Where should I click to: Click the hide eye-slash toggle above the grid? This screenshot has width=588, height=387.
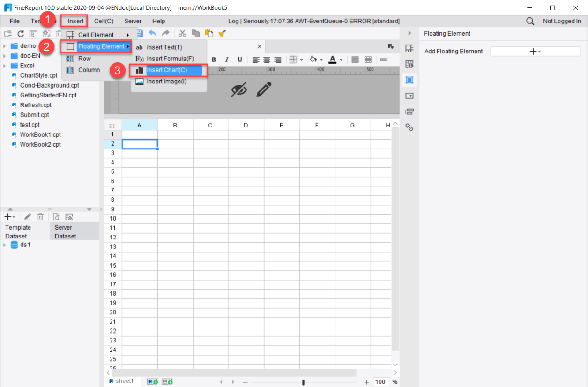(239, 89)
